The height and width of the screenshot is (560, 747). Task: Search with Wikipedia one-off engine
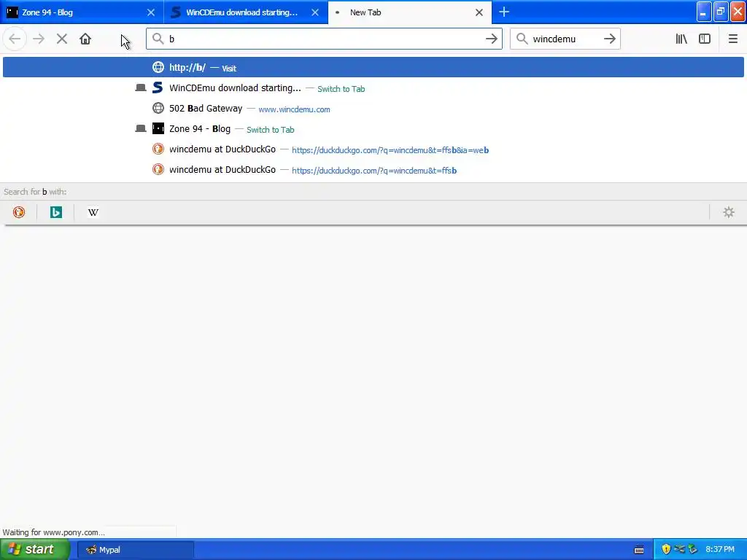click(x=93, y=212)
